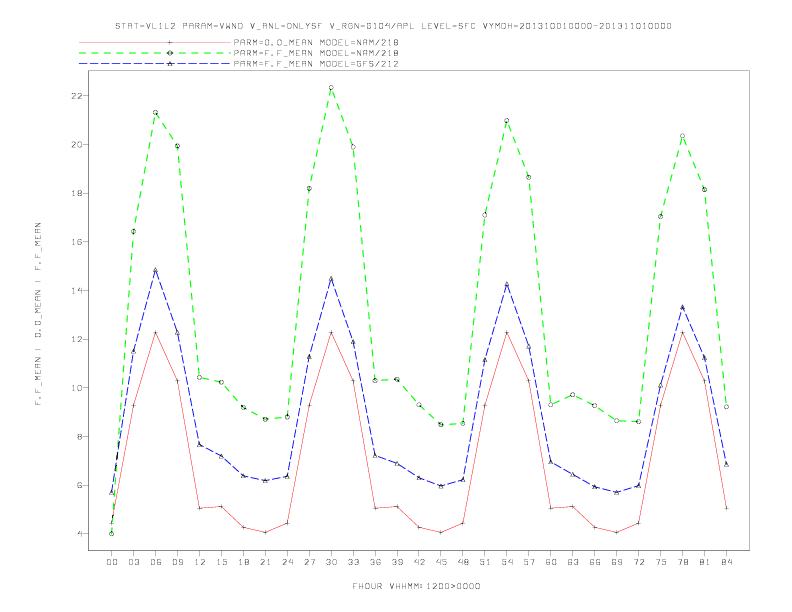The image size is (792, 612).
Task: Click x-axis tick label 54
Action: point(507,562)
